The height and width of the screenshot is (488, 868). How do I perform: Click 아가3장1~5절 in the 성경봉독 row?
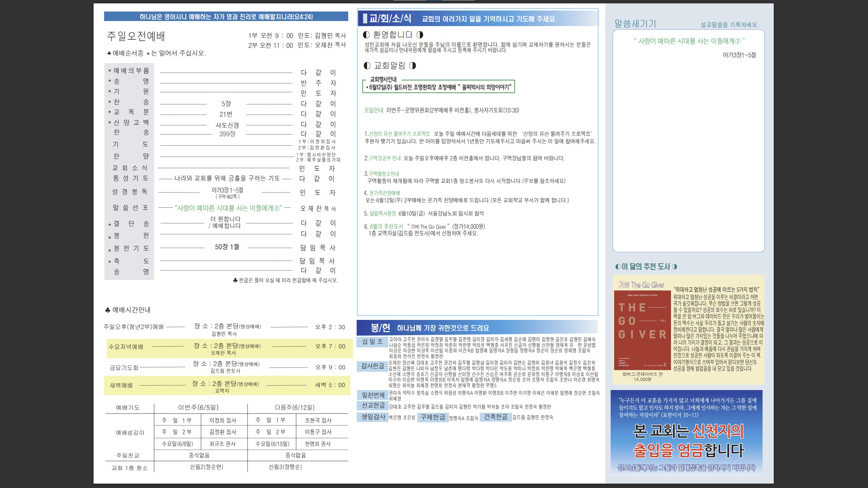(x=227, y=190)
